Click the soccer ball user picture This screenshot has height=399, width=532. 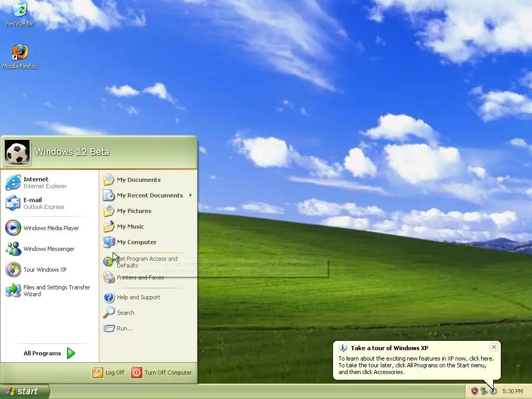(17, 152)
